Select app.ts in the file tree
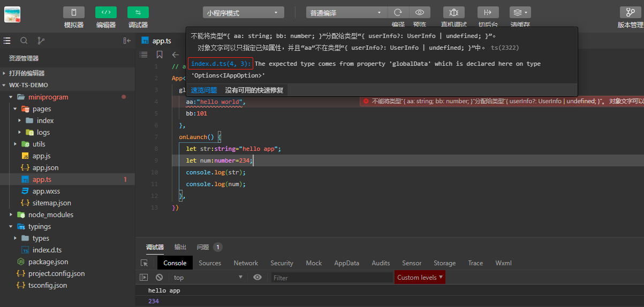Screen dimensions: 644x307 tap(67, 179)
